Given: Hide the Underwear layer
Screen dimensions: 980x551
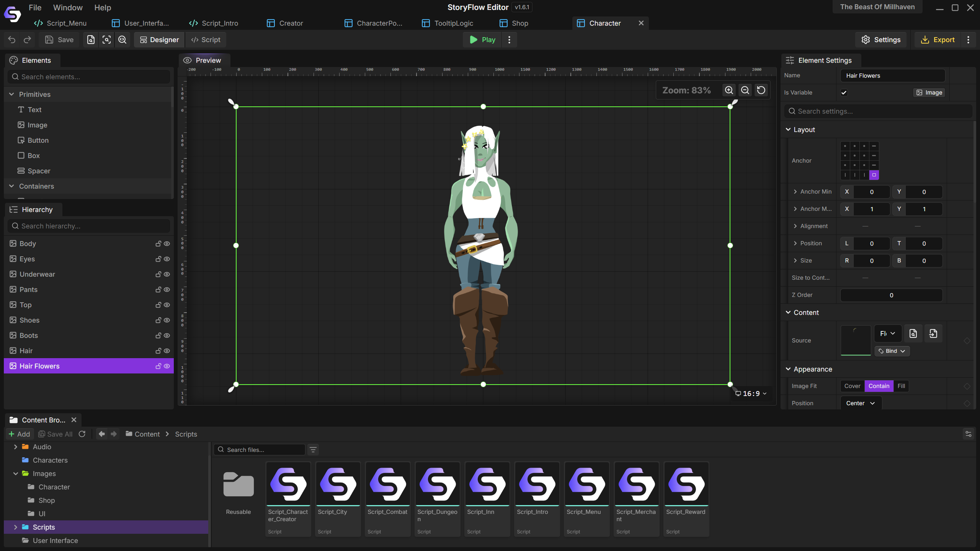Looking at the screenshot, I should click(167, 274).
